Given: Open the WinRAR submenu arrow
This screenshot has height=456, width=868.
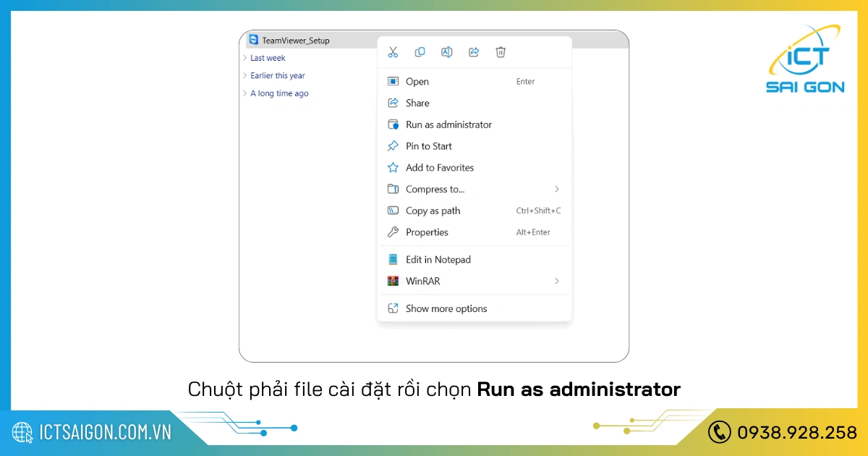Looking at the screenshot, I should pyautogui.click(x=557, y=281).
